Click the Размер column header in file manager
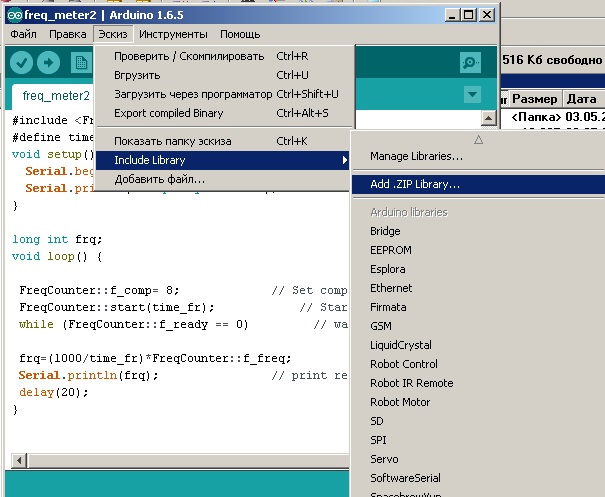605x497 pixels. 535,99
